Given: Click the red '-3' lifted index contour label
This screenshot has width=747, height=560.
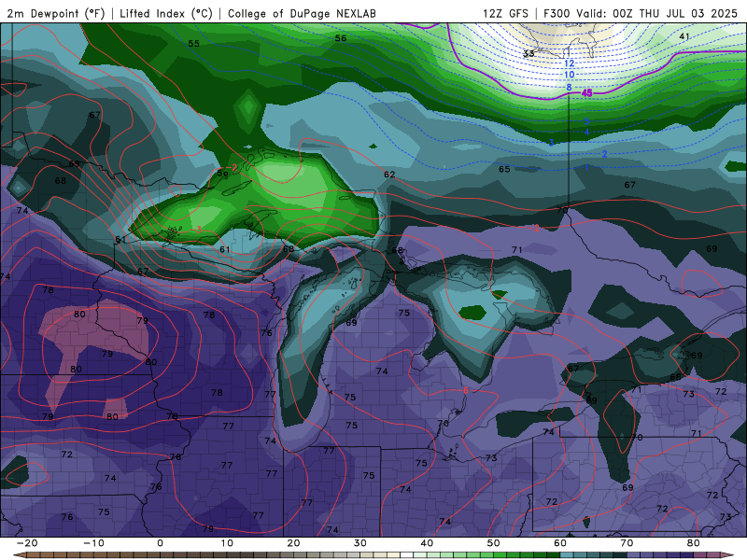Looking at the screenshot, I should click(x=196, y=230).
